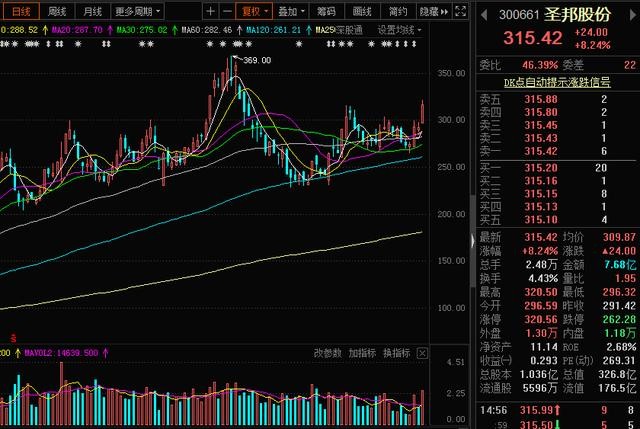The image size is (640, 429).
Task: Switch to 日线 daily chart tab
Action: [21, 11]
